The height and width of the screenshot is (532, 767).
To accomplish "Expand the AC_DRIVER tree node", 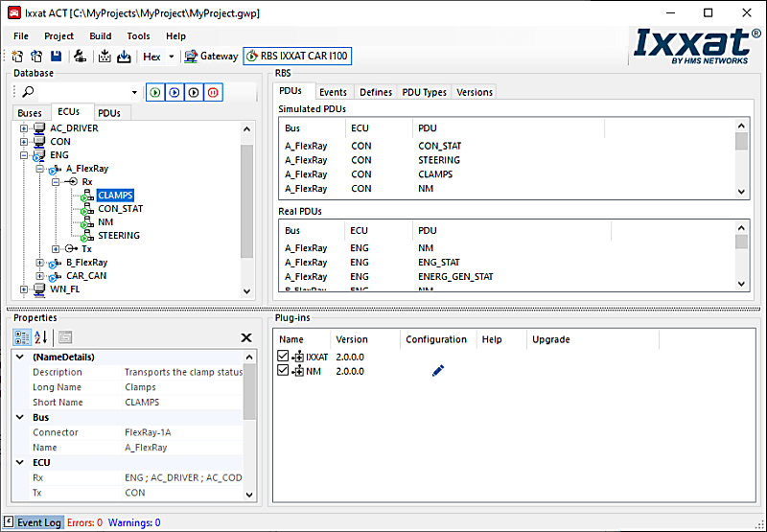I will coord(24,128).
